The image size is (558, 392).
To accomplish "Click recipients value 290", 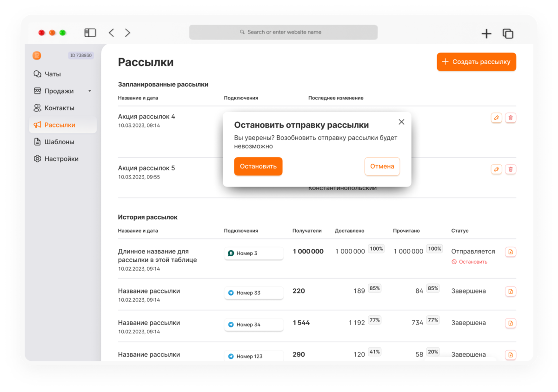I will (x=299, y=354).
